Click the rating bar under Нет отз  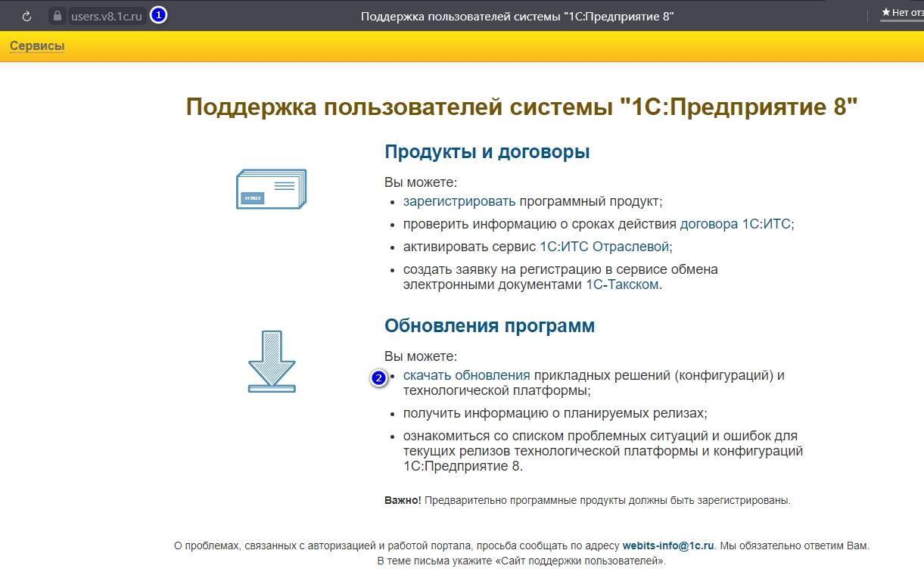(x=901, y=22)
